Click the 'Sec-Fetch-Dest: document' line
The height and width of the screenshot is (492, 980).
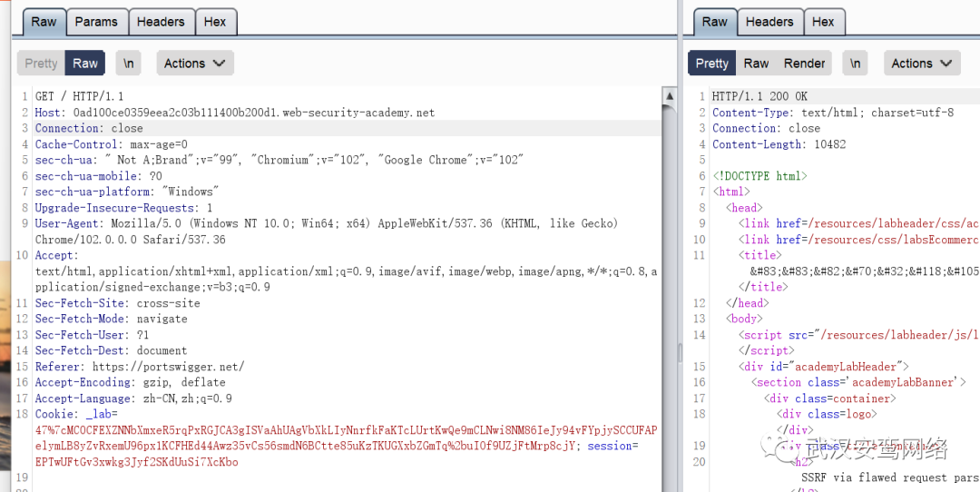coord(112,350)
